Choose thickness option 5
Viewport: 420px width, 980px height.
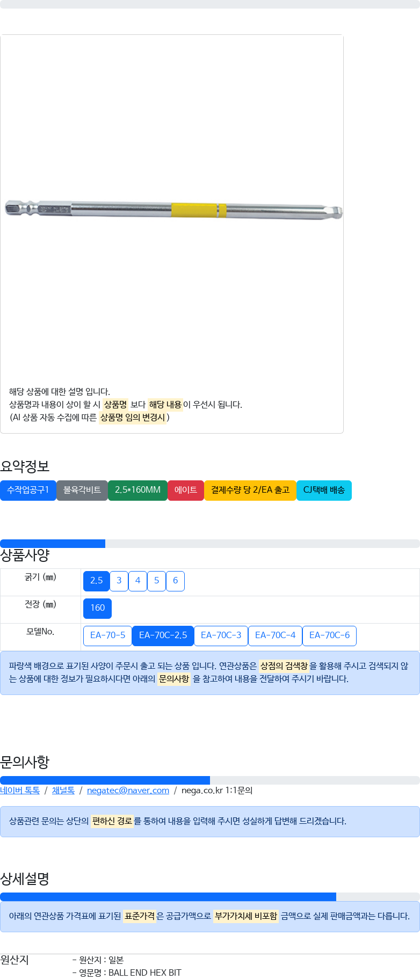[156, 581]
